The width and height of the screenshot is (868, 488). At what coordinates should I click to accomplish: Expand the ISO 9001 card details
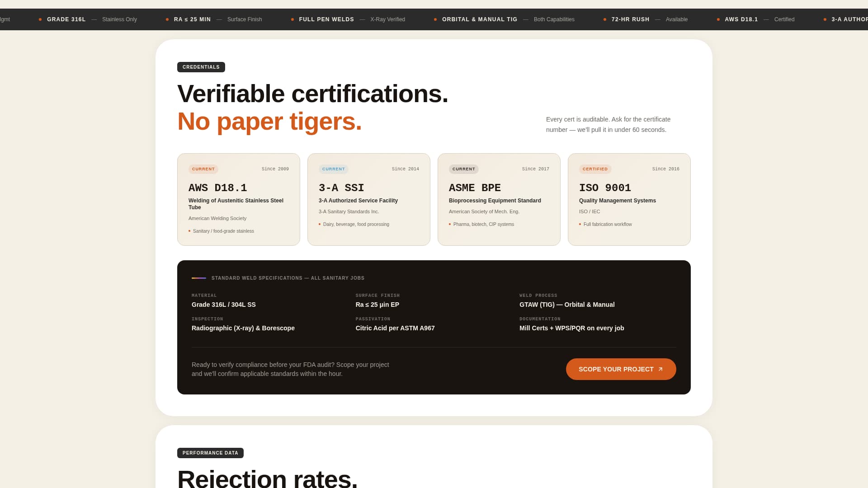coord(629,200)
